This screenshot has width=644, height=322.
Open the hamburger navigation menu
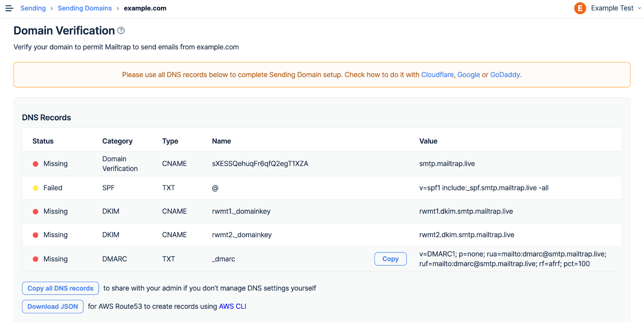[x=9, y=8]
